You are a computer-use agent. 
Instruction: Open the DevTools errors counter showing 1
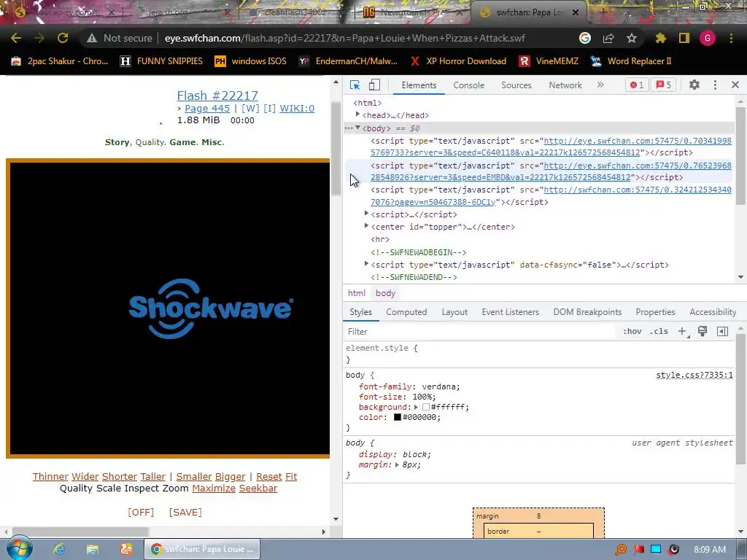(x=637, y=85)
